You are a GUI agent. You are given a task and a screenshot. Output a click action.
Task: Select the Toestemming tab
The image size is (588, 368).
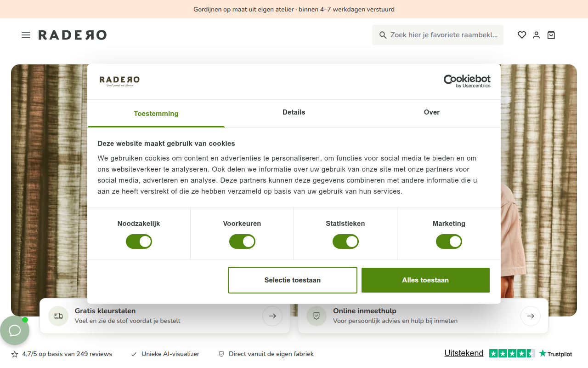click(156, 114)
